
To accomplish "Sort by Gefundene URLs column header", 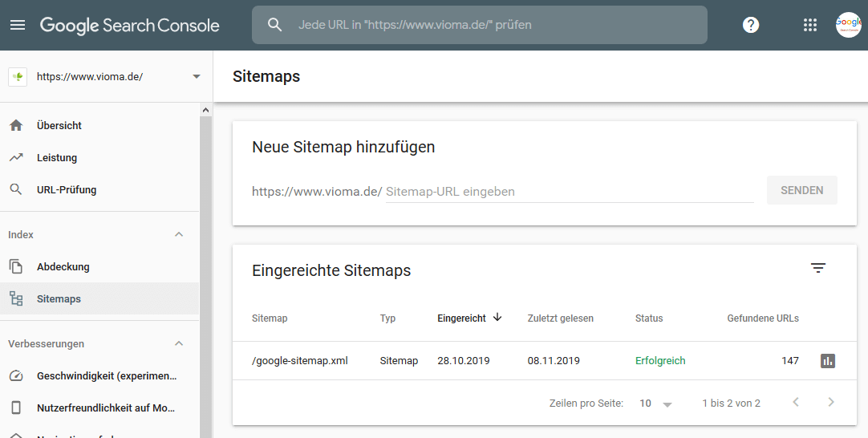I will 763,318.
